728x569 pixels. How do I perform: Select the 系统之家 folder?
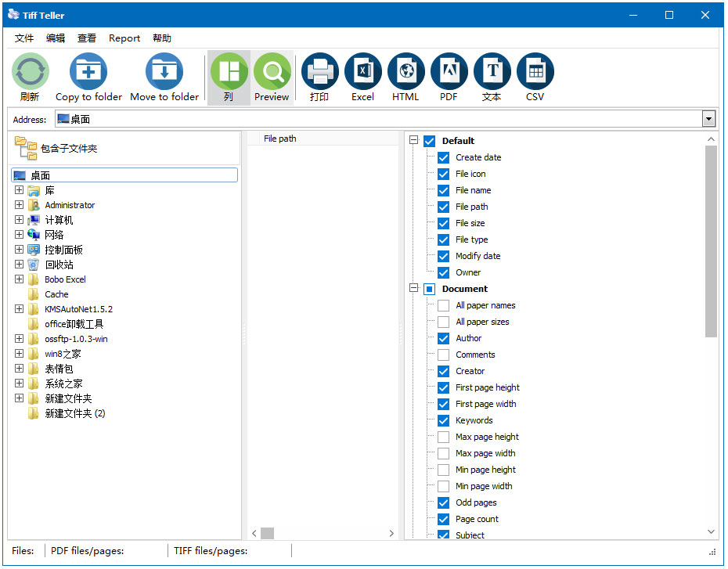coord(63,384)
